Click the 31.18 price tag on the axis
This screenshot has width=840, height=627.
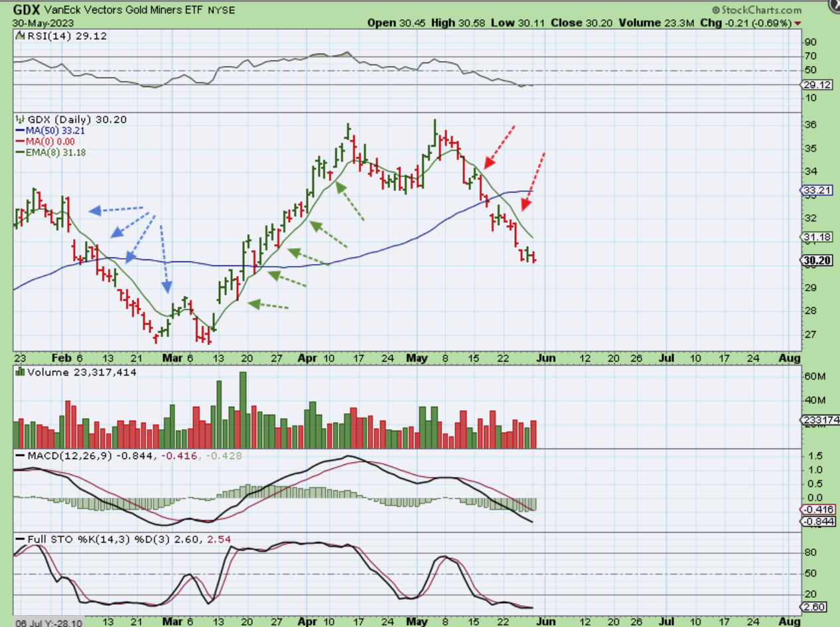pyautogui.click(x=817, y=237)
